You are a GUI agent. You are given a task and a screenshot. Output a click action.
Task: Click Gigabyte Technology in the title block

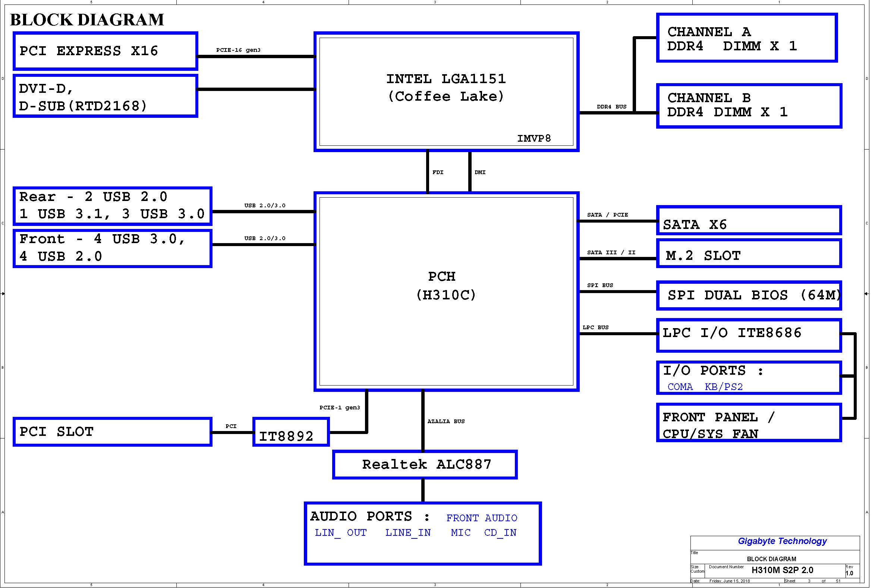[782, 541]
